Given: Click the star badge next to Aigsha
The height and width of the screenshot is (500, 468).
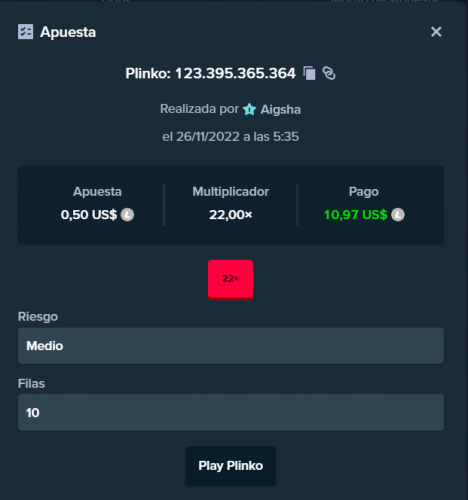Looking at the screenshot, I should pos(249,109).
